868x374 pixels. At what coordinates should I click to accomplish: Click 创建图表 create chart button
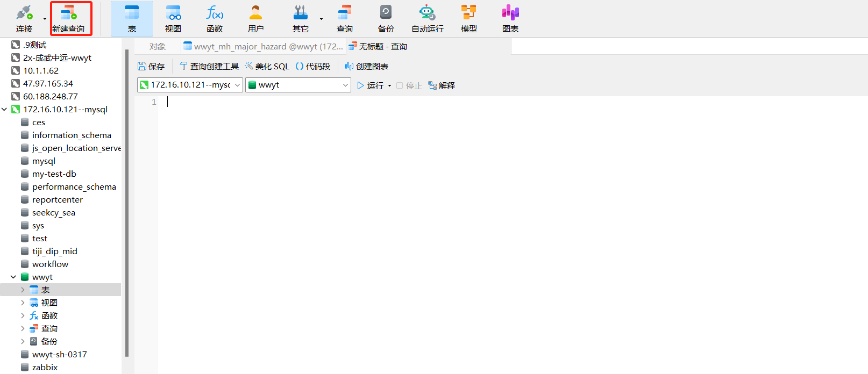[367, 66]
